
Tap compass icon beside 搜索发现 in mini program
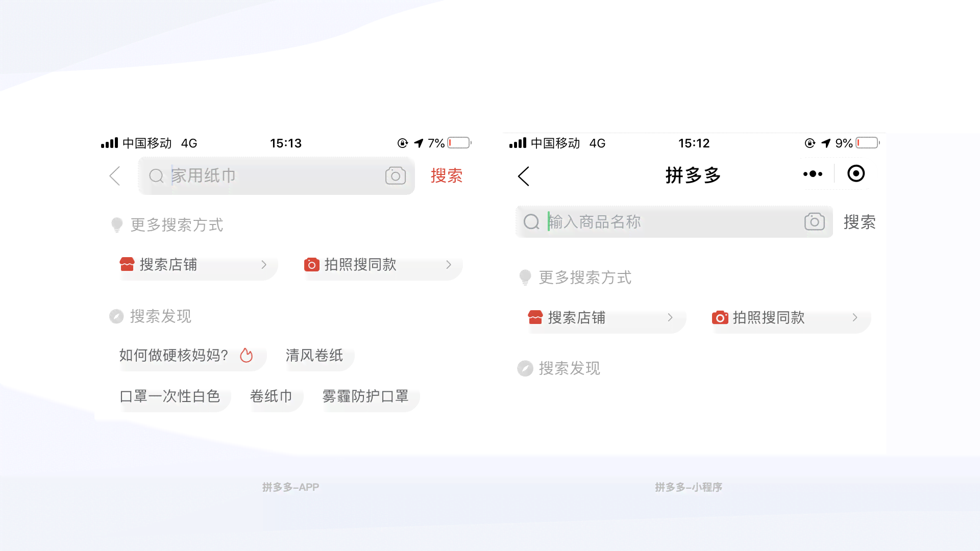(x=525, y=368)
